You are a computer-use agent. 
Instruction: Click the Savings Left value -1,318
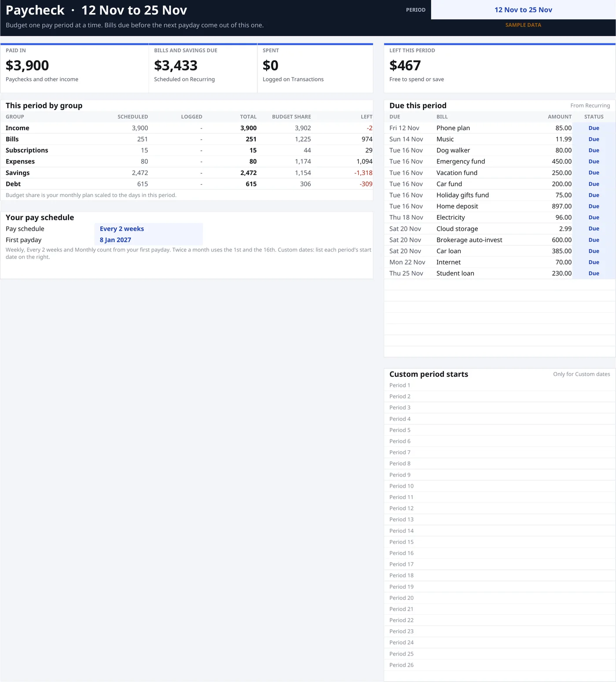pyautogui.click(x=363, y=173)
